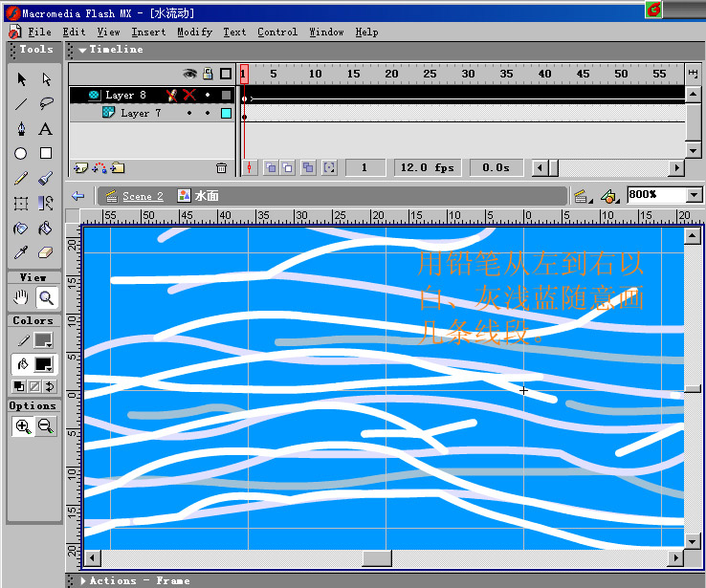Viewport: 706px width, 588px height.
Task: Click the Swap Colors button
Action: coord(50,386)
